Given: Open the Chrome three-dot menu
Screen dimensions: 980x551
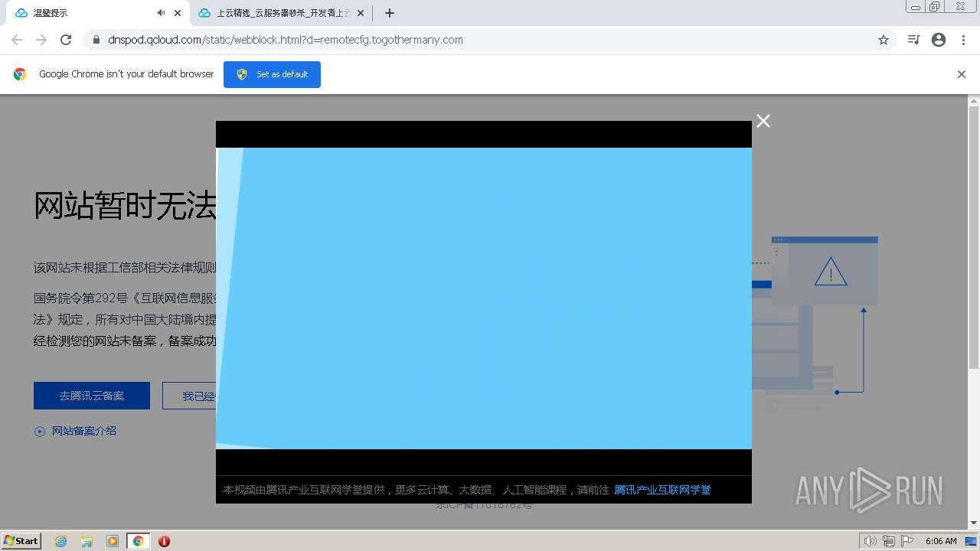Looking at the screenshot, I should [963, 40].
